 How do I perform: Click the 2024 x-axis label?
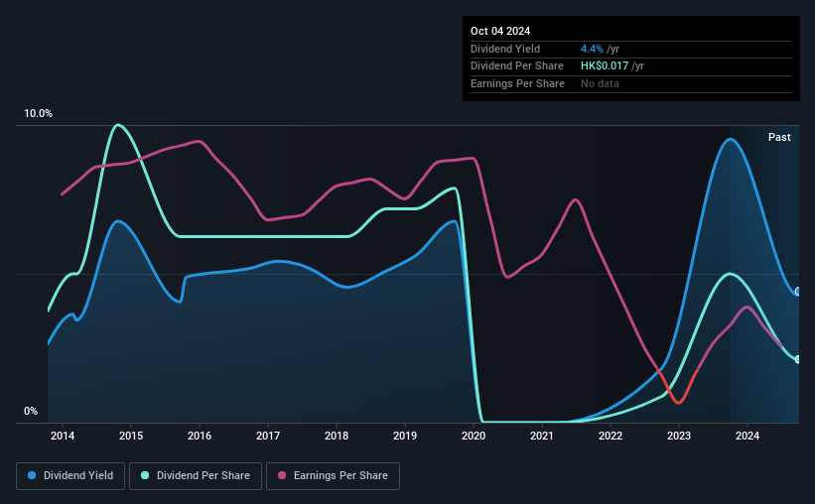(747, 436)
